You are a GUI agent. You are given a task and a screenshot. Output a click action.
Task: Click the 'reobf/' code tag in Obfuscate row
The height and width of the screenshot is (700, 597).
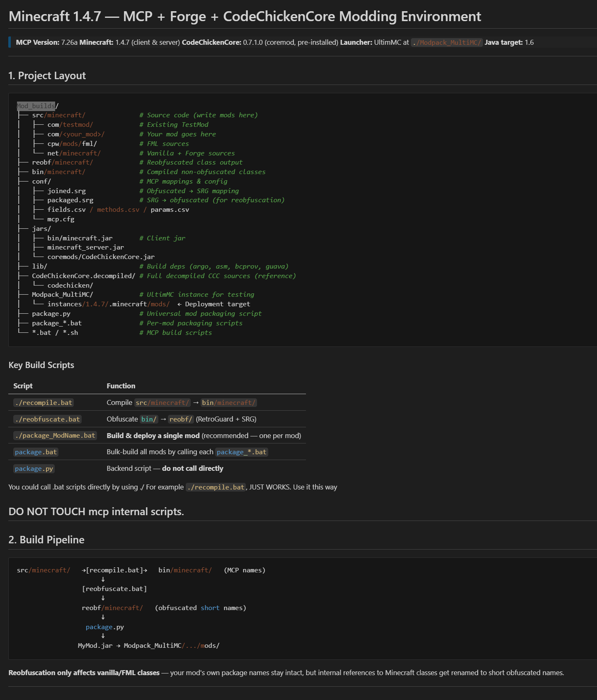[x=181, y=419]
